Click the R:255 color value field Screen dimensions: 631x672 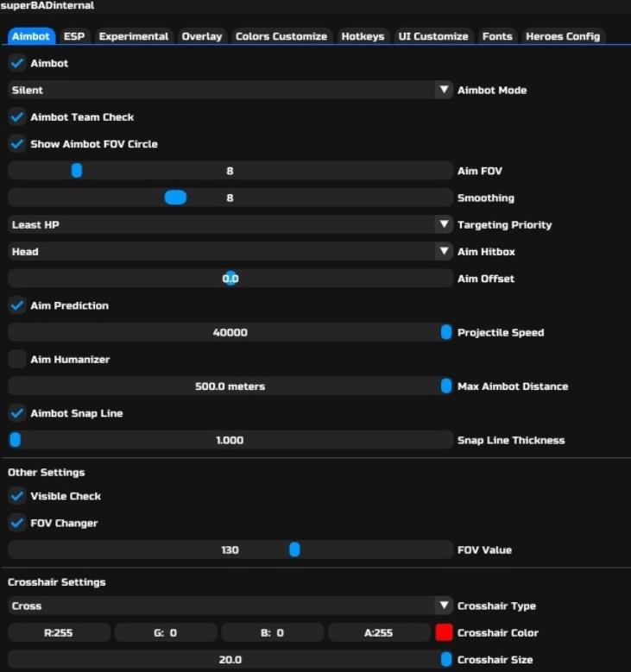[x=59, y=633]
